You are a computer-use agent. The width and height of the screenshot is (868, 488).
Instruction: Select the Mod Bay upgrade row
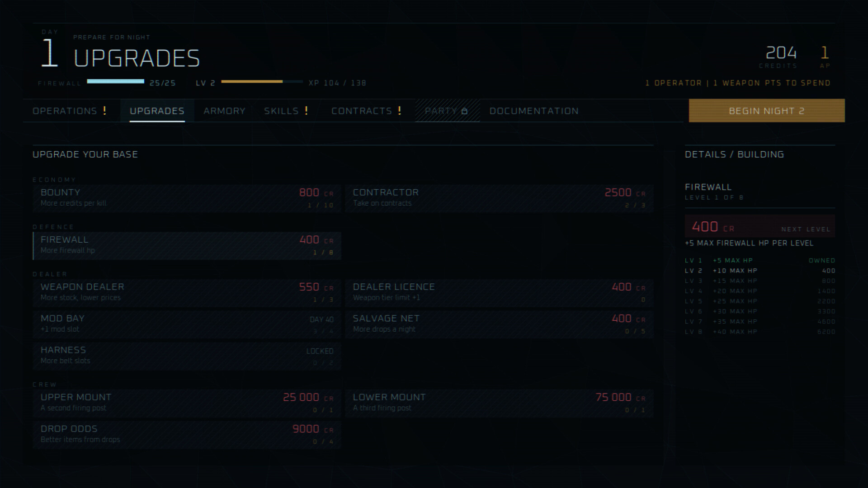pyautogui.click(x=187, y=324)
